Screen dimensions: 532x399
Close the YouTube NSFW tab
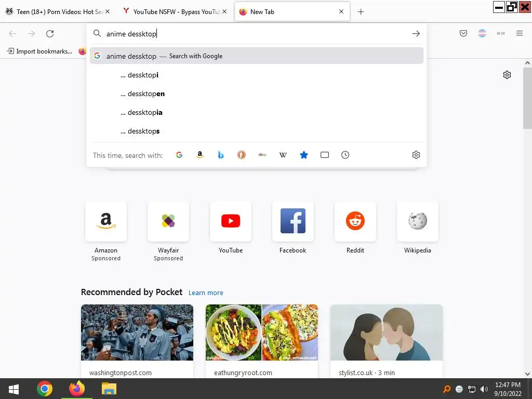pos(224,11)
